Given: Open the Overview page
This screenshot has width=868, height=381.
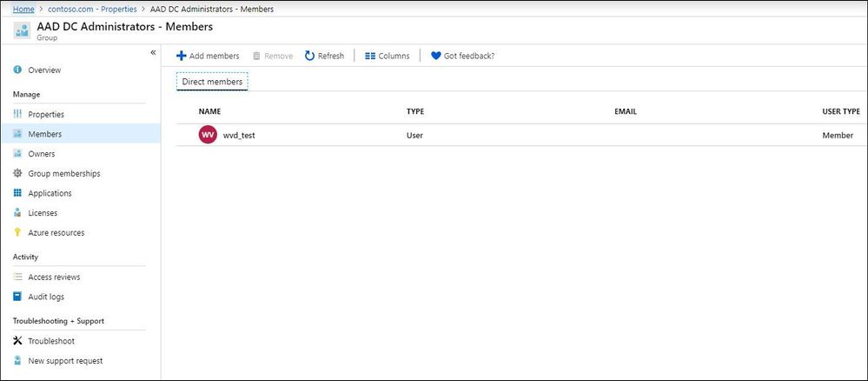Looking at the screenshot, I should point(44,70).
